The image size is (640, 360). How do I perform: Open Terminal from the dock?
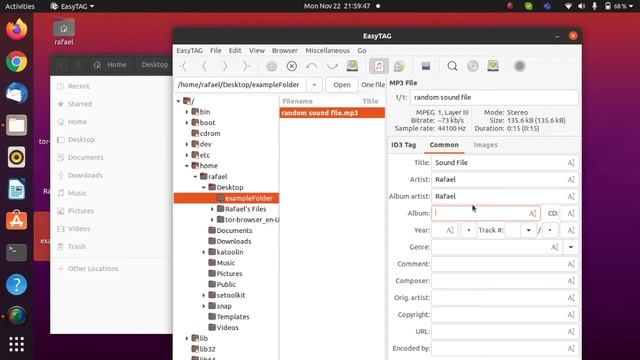click(x=17, y=252)
